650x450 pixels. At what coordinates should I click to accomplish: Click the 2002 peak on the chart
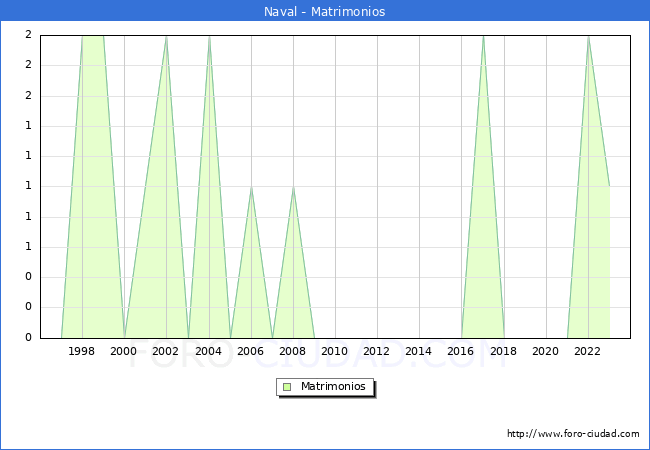click(x=166, y=37)
